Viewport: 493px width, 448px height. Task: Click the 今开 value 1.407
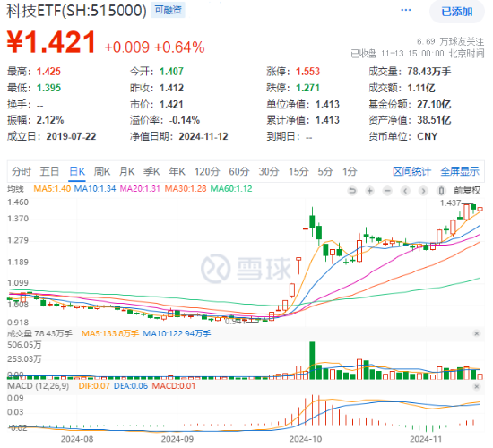coord(171,72)
